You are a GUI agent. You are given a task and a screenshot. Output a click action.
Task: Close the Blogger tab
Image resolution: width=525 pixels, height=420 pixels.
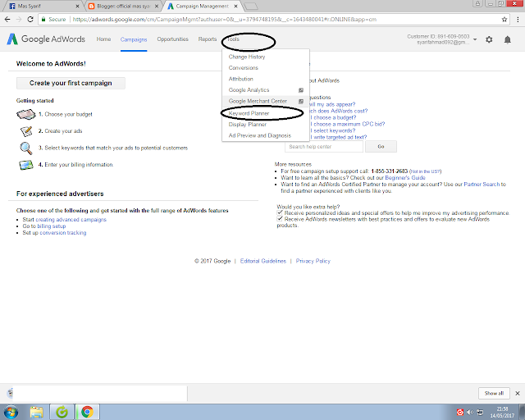157,6
